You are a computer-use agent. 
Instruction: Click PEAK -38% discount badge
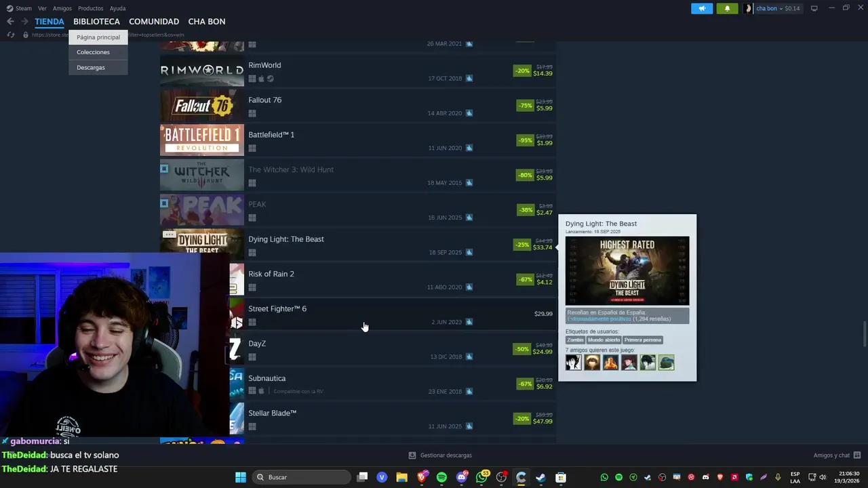click(525, 209)
